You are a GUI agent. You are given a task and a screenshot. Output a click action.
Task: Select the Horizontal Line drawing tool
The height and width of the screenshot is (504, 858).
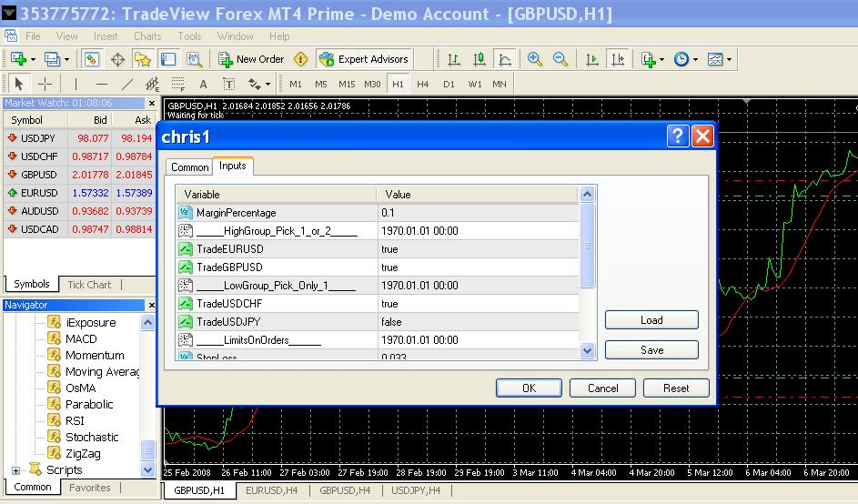point(101,85)
